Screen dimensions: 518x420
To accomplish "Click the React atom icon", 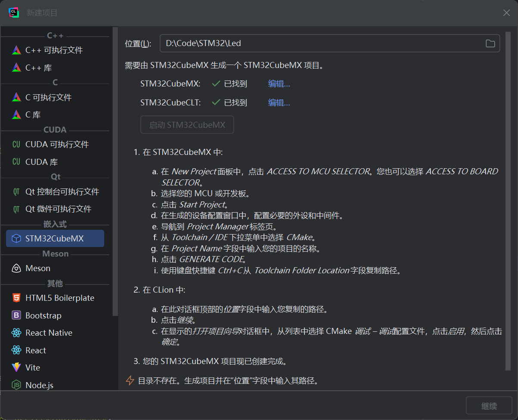I will 16,350.
